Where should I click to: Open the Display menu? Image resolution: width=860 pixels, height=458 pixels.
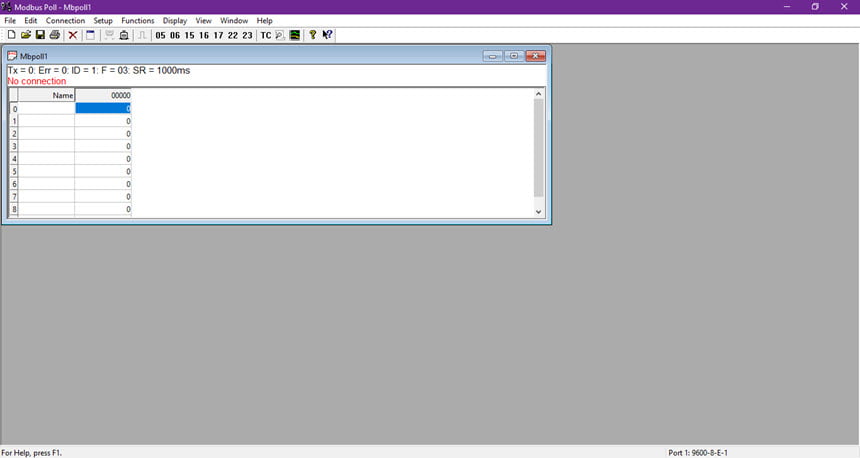(x=175, y=20)
